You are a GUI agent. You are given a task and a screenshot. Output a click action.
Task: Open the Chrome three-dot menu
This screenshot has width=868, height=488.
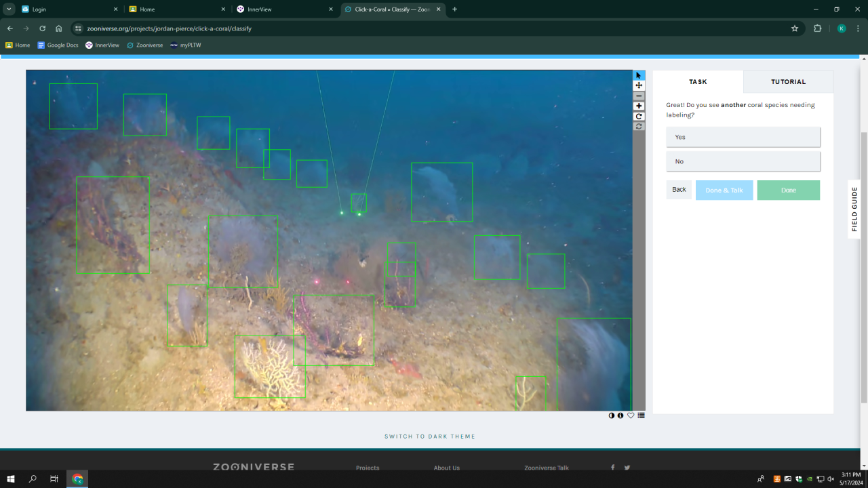pyautogui.click(x=859, y=28)
